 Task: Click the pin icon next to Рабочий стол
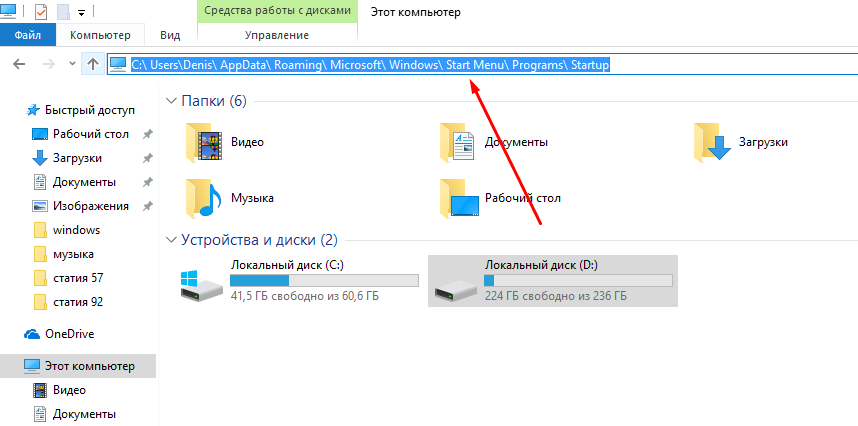pos(147,134)
